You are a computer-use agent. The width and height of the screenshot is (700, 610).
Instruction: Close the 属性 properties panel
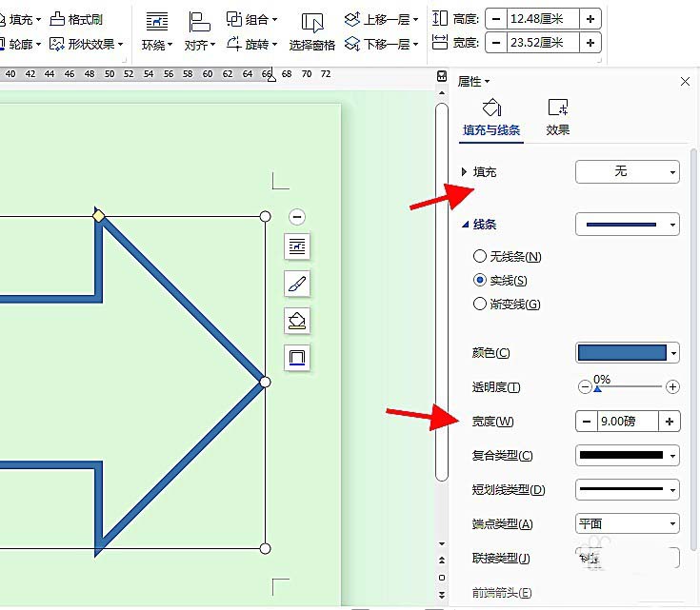pyautogui.click(x=685, y=82)
